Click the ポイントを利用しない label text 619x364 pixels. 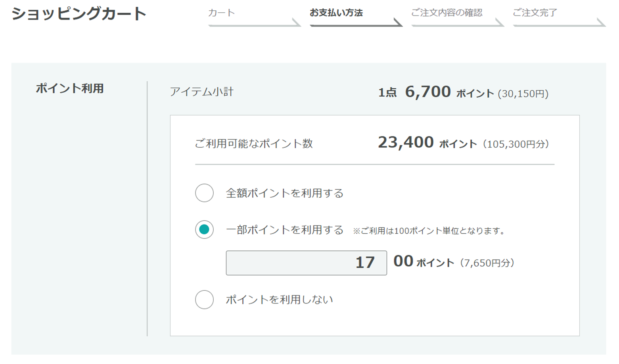pyautogui.click(x=279, y=300)
